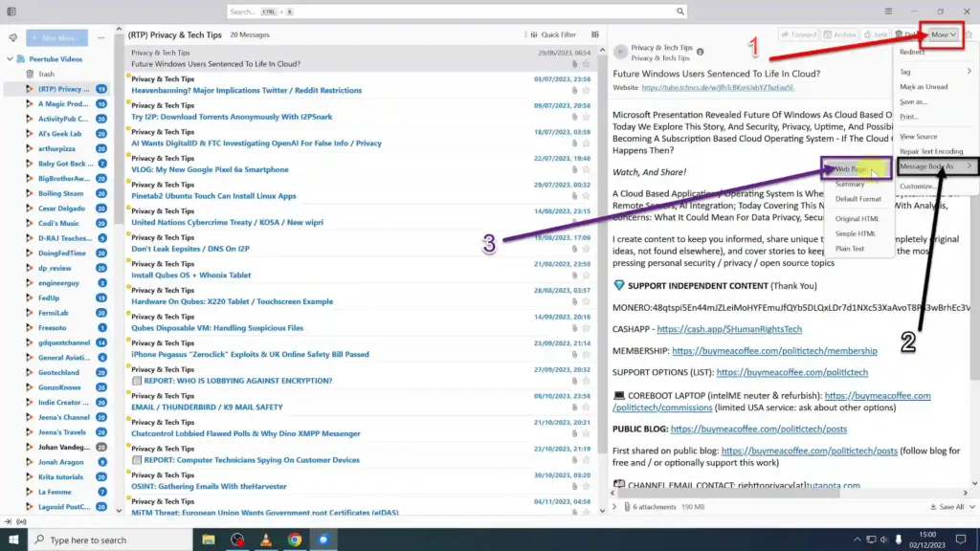Screen dimensions: 980x551
Task: Open folder pane options ellipsis
Action: coord(100,38)
